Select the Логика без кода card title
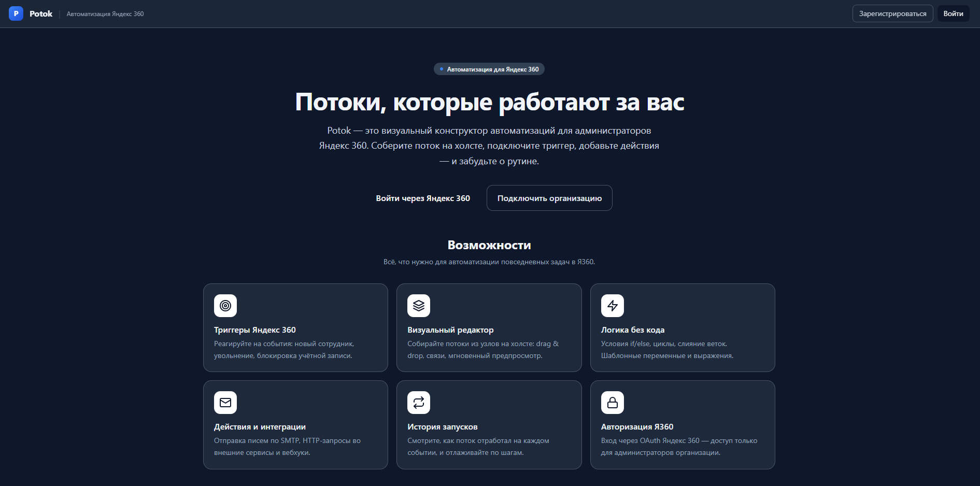Viewport: 980px width, 486px height. tap(633, 330)
